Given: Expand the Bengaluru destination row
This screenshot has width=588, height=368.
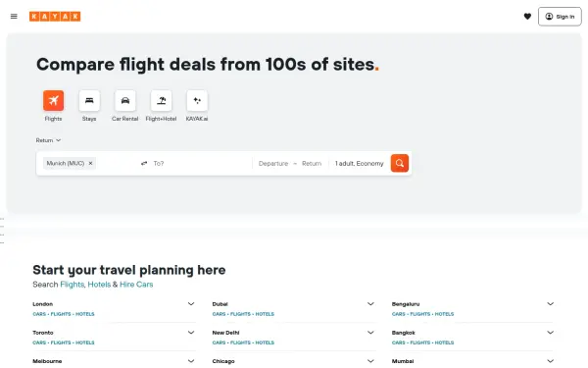Looking at the screenshot, I should (x=550, y=304).
